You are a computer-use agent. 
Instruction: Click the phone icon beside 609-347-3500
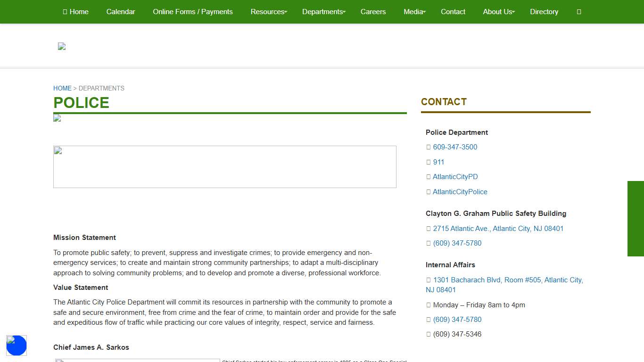click(428, 147)
